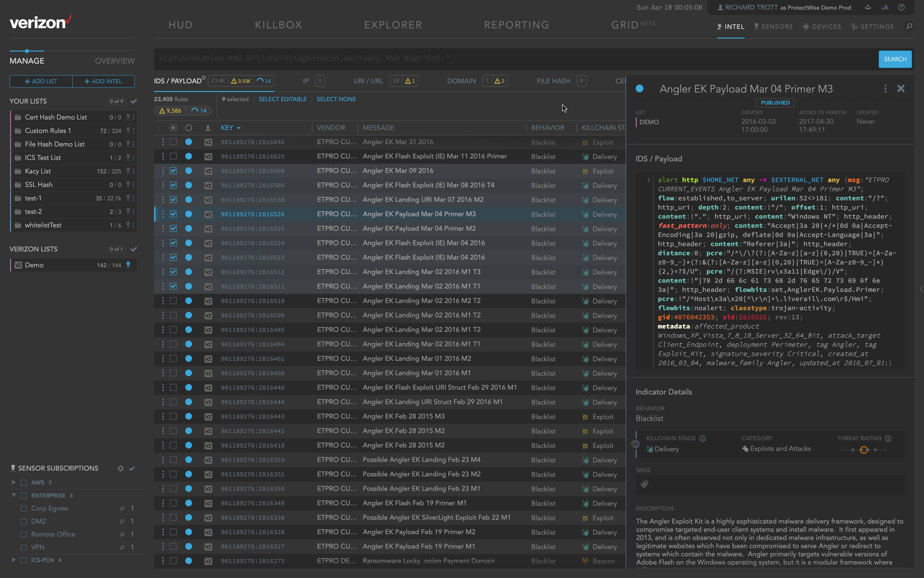Open the SSL Hash list options dots
The height and width of the screenshot is (578, 924).
coord(133,185)
